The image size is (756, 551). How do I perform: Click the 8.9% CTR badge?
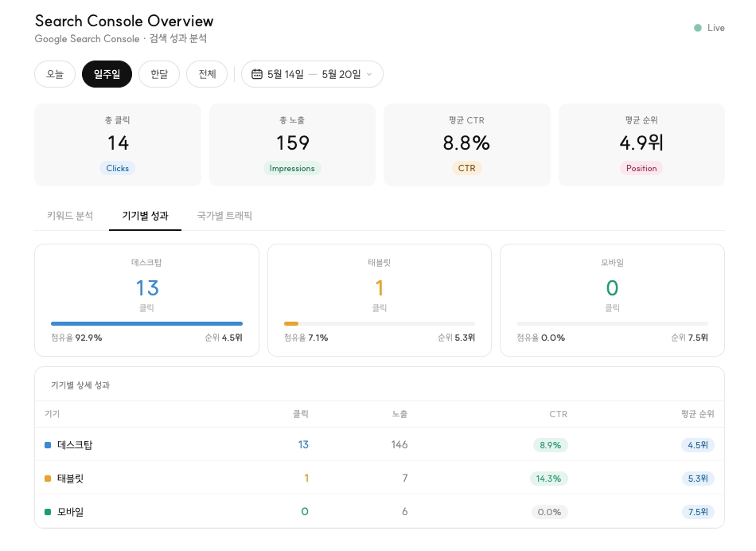551,445
